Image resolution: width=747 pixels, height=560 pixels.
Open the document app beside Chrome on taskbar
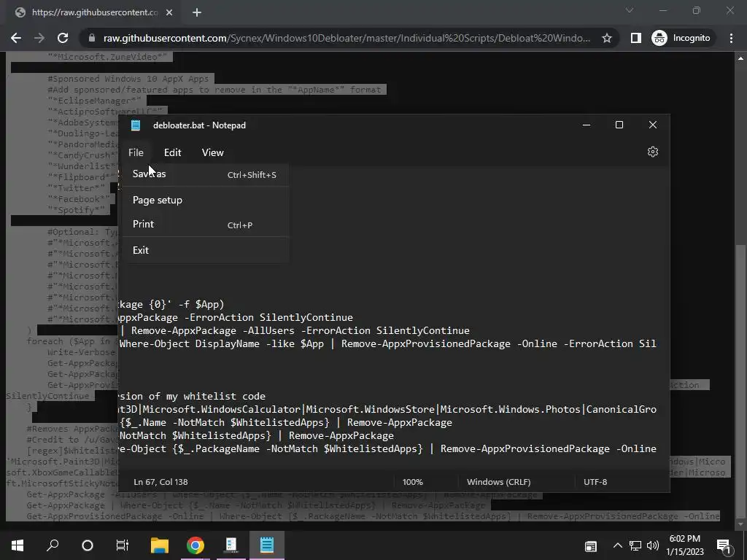pyautogui.click(x=231, y=545)
